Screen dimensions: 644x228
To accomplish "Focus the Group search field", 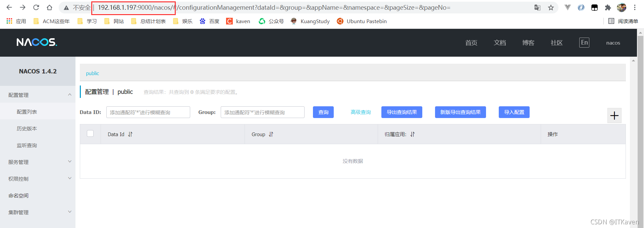I will click(x=263, y=112).
